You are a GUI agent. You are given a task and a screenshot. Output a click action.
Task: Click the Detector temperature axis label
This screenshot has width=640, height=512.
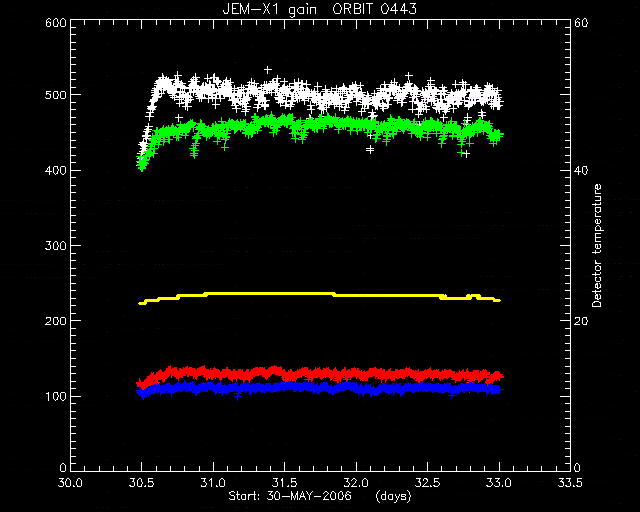[597, 245]
